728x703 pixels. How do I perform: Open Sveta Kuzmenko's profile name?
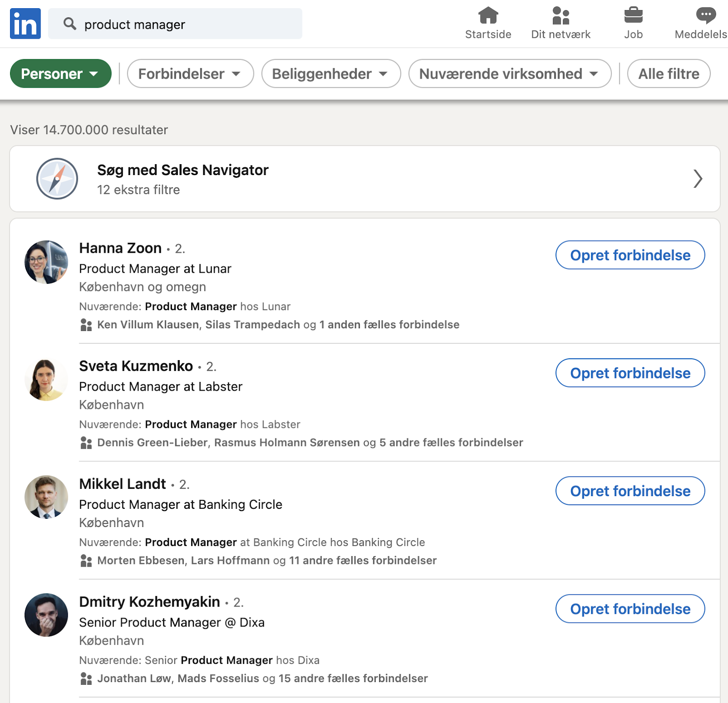point(136,366)
